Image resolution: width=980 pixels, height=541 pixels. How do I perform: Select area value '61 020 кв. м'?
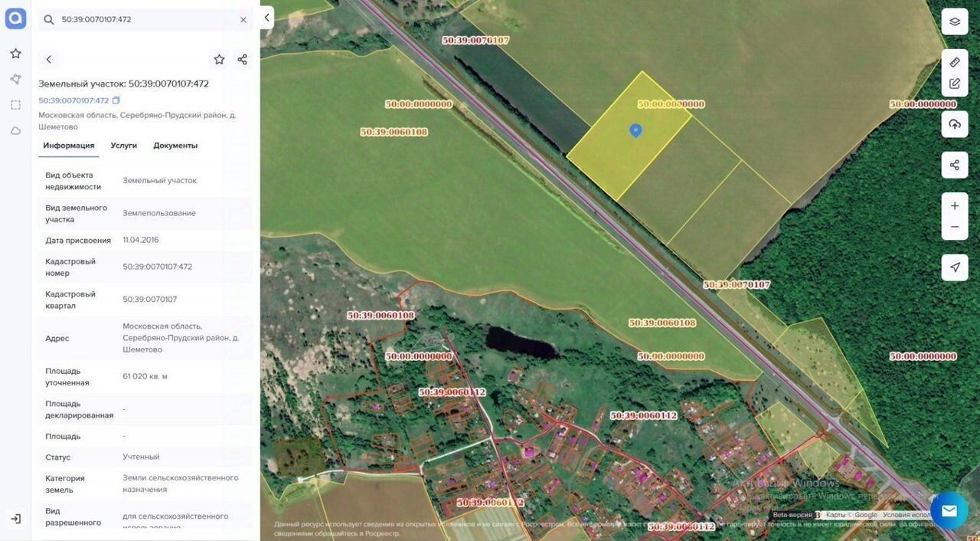pos(145,376)
